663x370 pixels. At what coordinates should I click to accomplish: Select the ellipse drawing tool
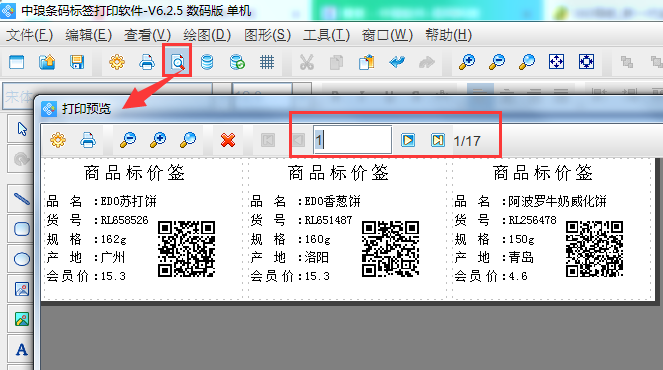tap(22, 259)
